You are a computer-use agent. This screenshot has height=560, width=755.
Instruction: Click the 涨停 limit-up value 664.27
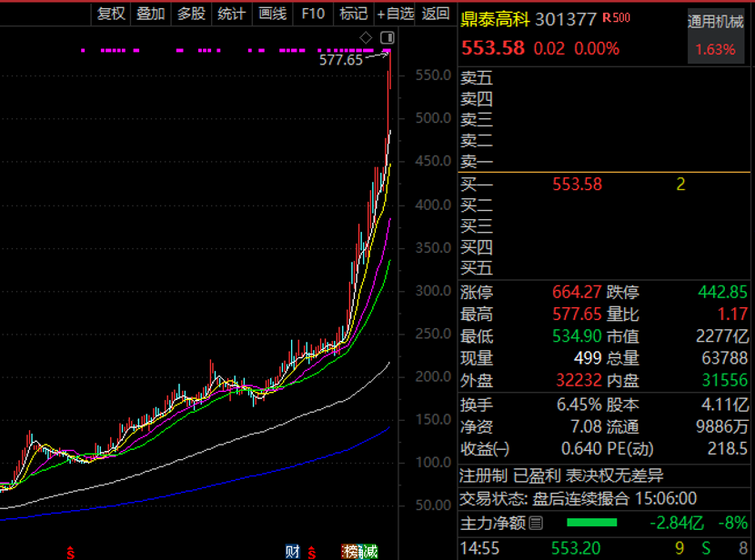[577, 292]
